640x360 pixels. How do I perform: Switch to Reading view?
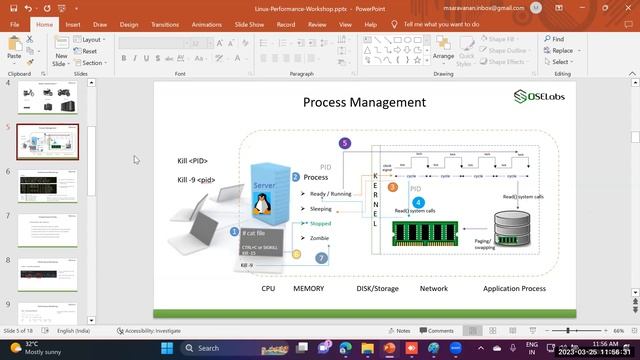coord(513,331)
